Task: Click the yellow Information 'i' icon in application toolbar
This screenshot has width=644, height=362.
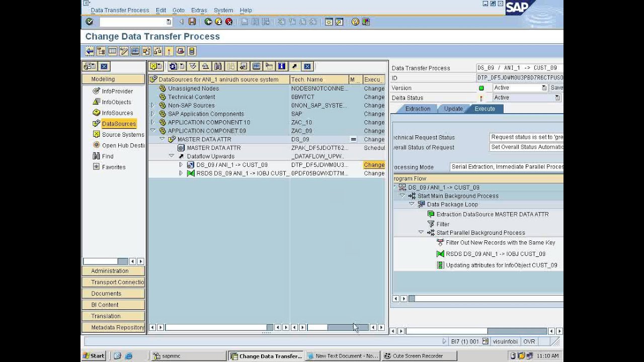Action: click(169, 51)
